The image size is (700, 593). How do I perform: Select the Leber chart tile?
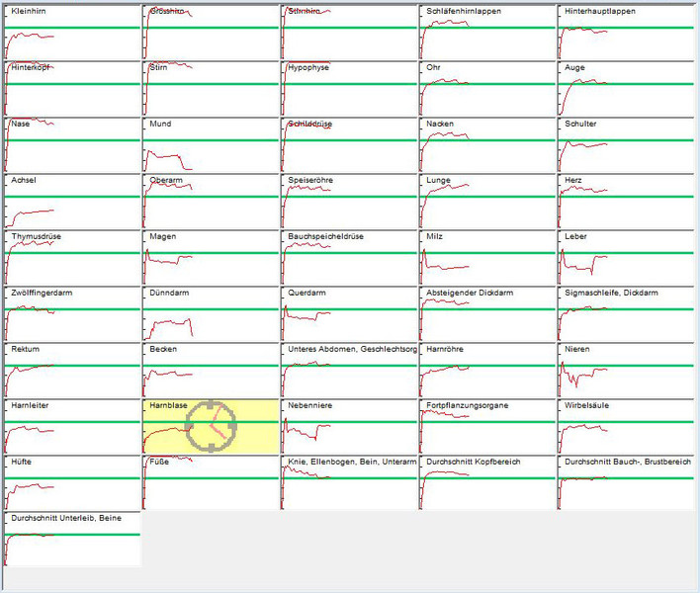tap(625, 258)
